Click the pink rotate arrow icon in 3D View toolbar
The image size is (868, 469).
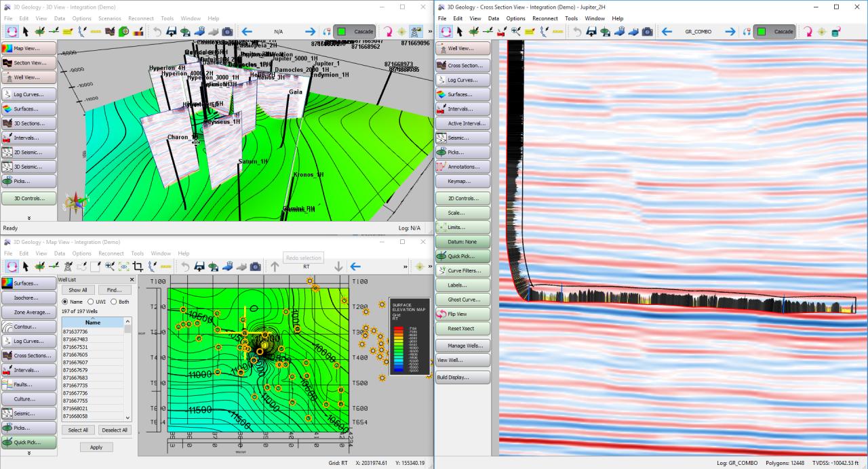click(x=388, y=32)
